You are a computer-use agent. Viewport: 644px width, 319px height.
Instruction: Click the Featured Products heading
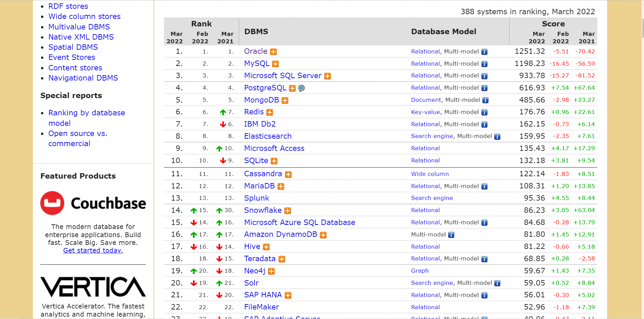78,176
